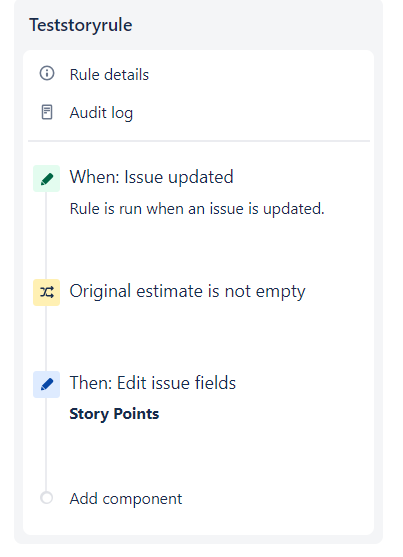The height and width of the screenshot is (557, 403).
Task: Click connector line between trigger and condition
Action: [x=46, y=236]
